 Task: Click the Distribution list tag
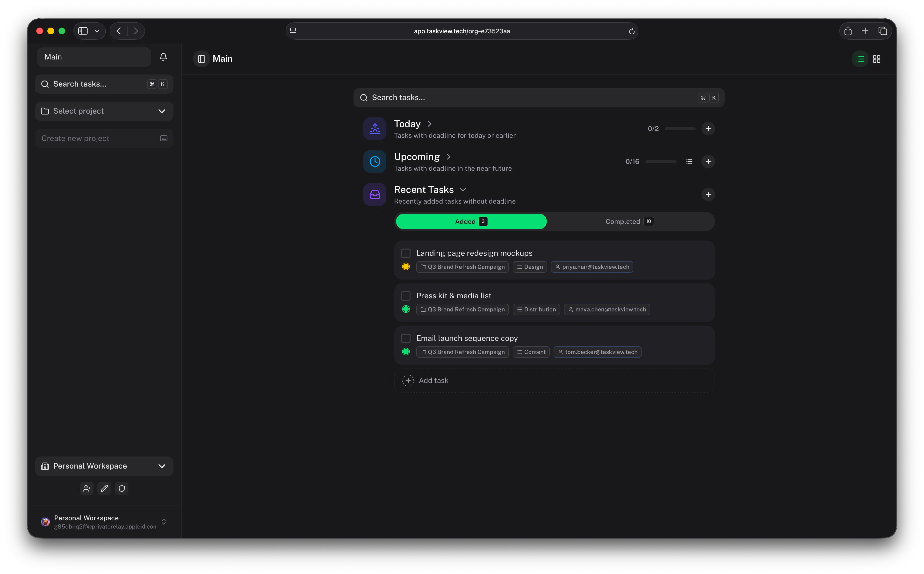[x=536, y=309]
